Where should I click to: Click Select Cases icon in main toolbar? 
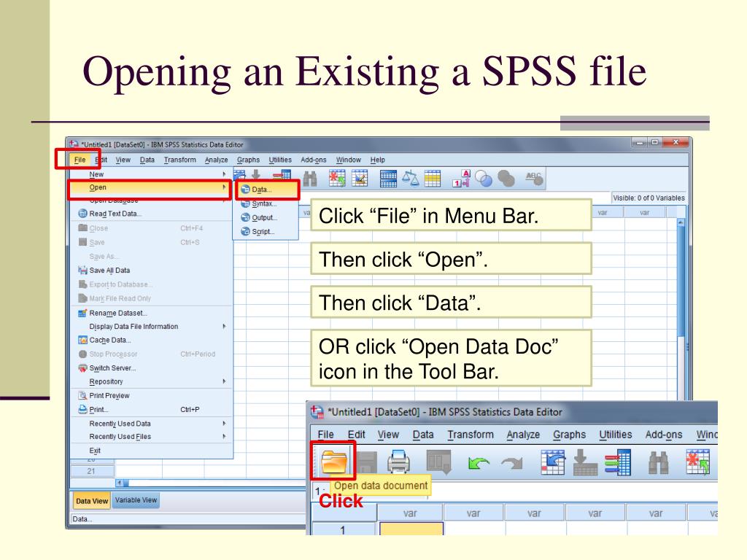(x=433, y=179)
